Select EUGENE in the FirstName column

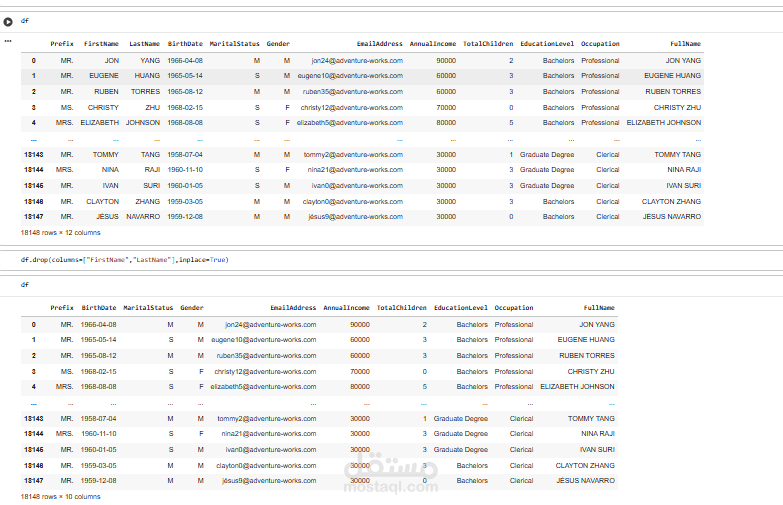click(x=104, y=76)
